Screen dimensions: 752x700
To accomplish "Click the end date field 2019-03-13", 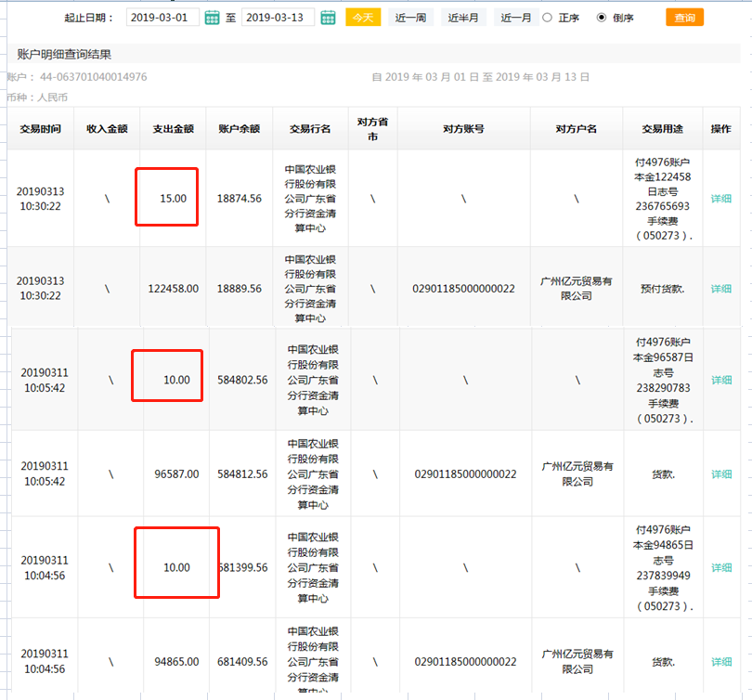I will [278, 18].
